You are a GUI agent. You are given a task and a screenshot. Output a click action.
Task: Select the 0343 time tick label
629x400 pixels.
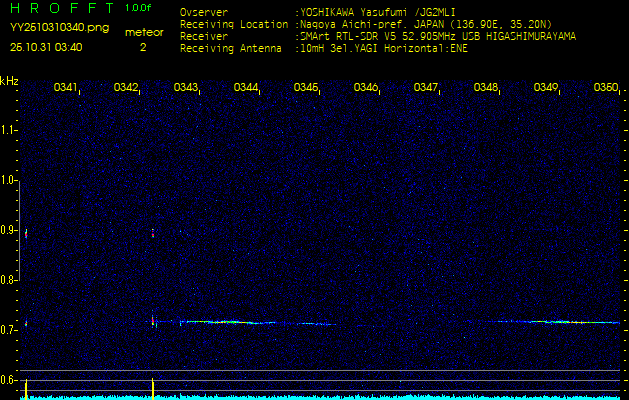(185, 88)
